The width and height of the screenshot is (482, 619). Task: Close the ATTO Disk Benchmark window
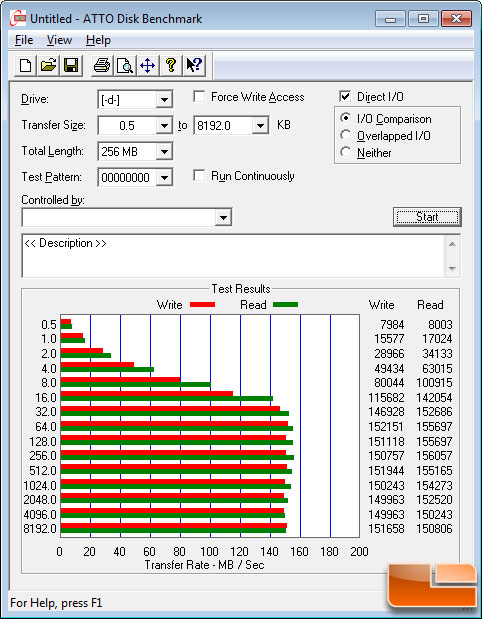(x=456, y=19)
